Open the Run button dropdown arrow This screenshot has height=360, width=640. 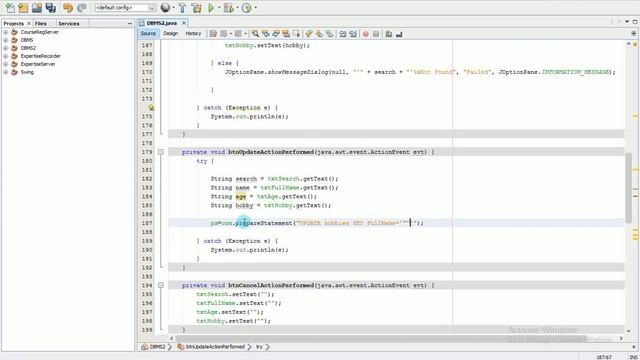218,8
